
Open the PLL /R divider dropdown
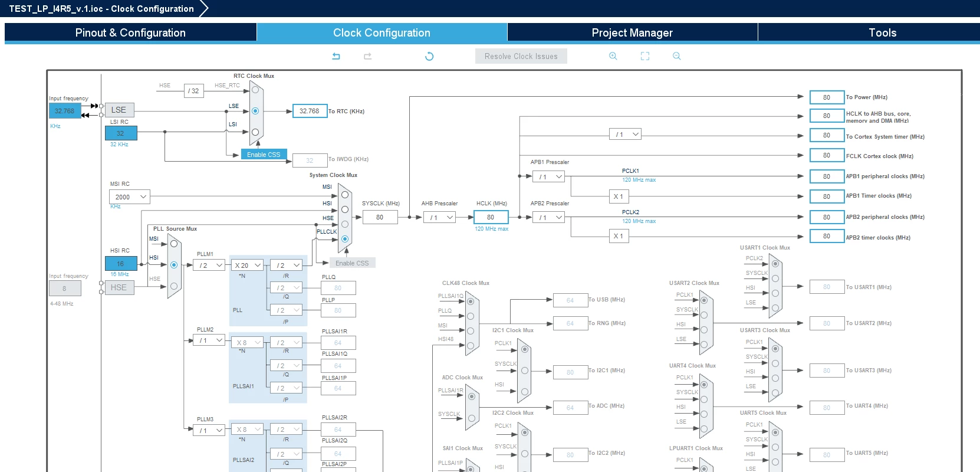coord(286,265)
